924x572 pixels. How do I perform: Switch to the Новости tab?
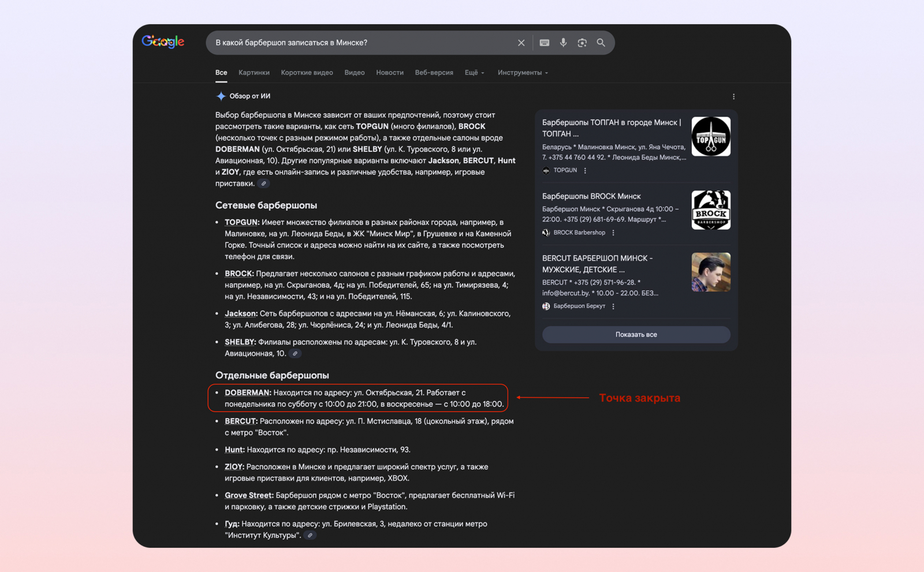(x=390, y=73)
